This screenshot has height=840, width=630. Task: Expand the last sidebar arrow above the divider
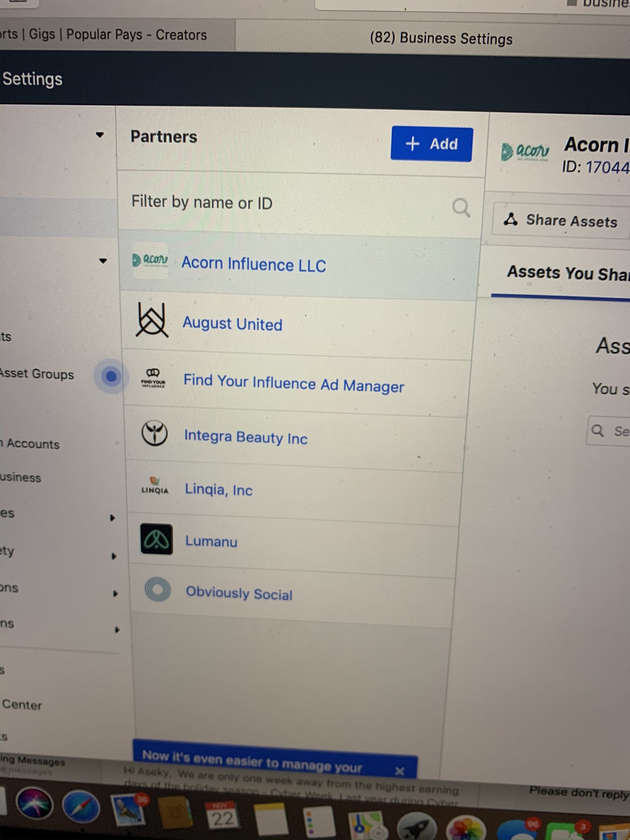(117, 630)
